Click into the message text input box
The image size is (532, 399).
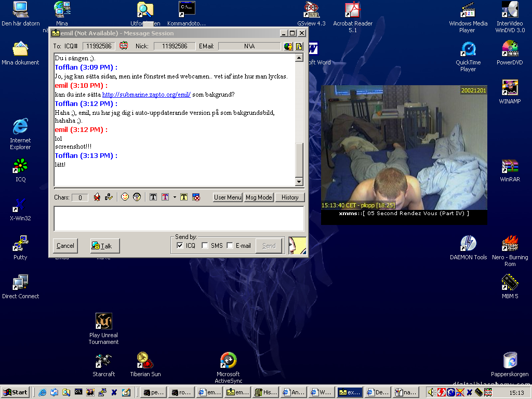(x=179, y=219)
